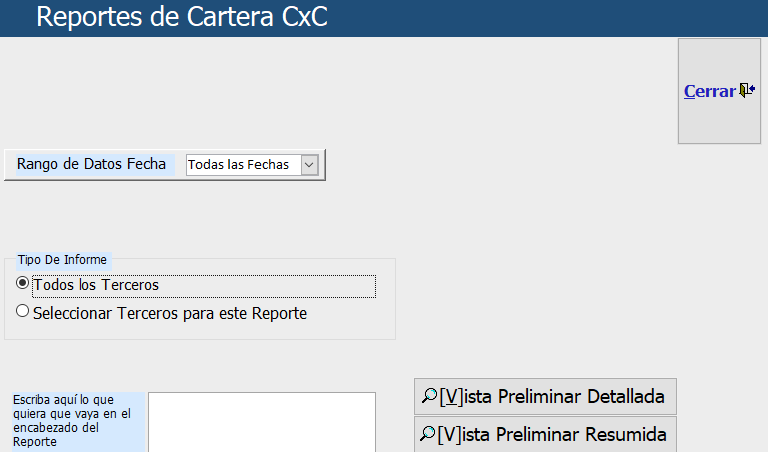Open Vista Preliminar Detallada report
The width and height of the screenshot is (768, 452).
pyautogui.click(x=545, y=396)
